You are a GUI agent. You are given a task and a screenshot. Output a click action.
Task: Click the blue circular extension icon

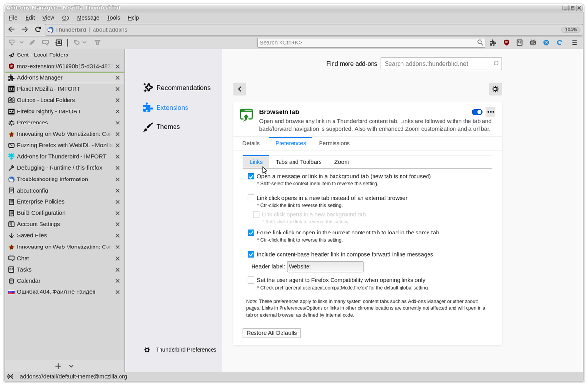pyautogui.click(x=546, y=42)
